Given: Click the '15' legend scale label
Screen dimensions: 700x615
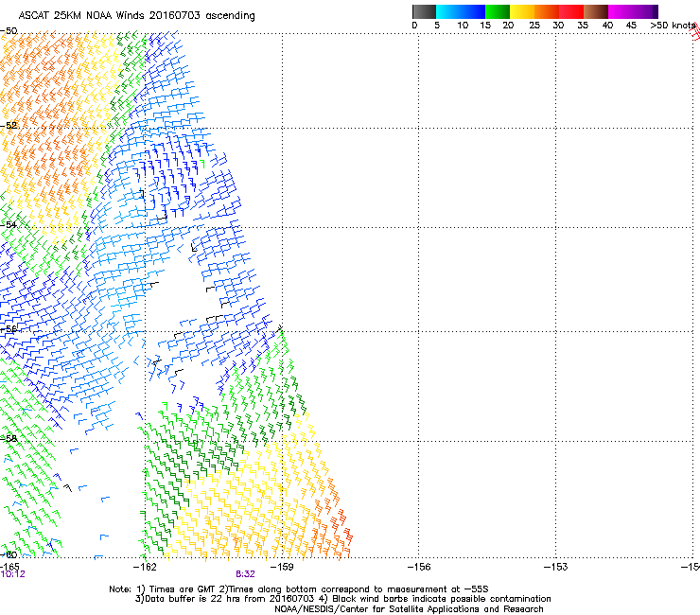Looking at the screenshot, I should tap(485, 26).
